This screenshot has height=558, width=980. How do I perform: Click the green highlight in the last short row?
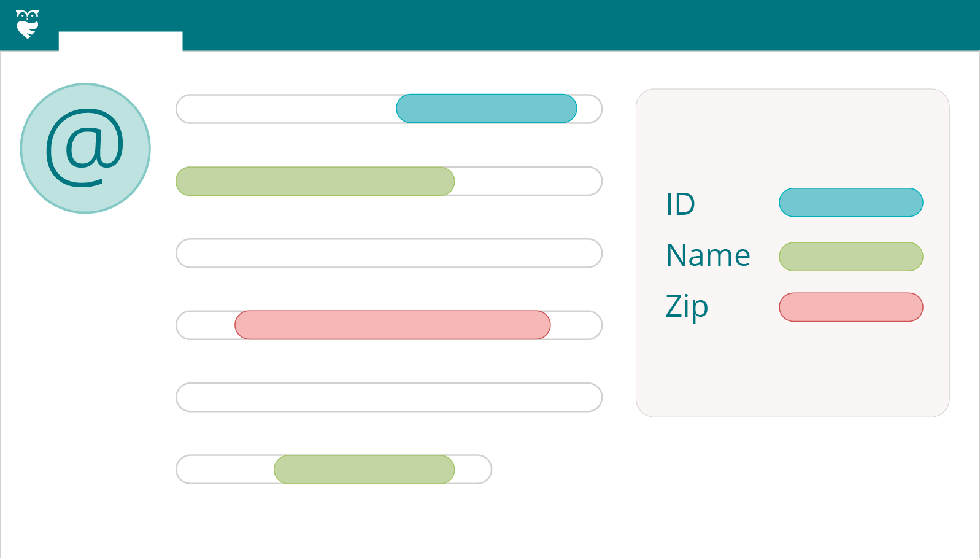click(x=364, y=470)
